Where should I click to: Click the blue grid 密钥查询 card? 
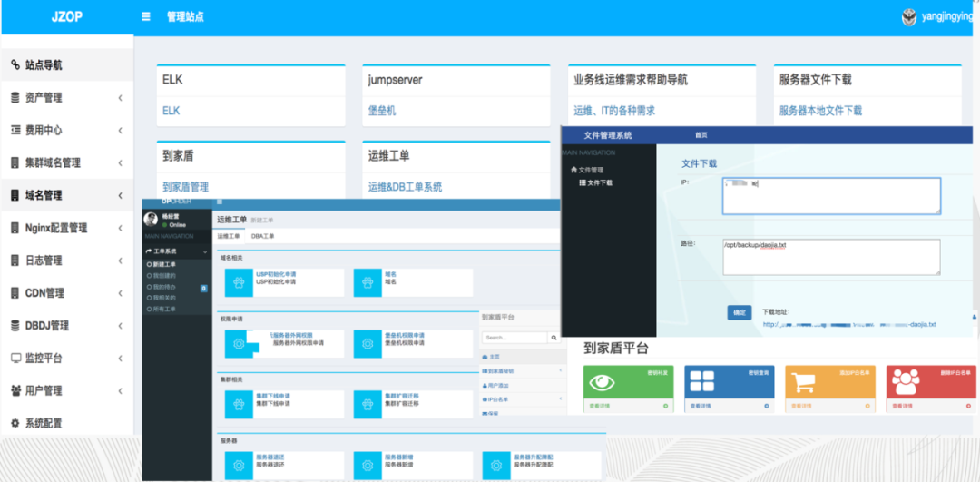pos(730,389)
